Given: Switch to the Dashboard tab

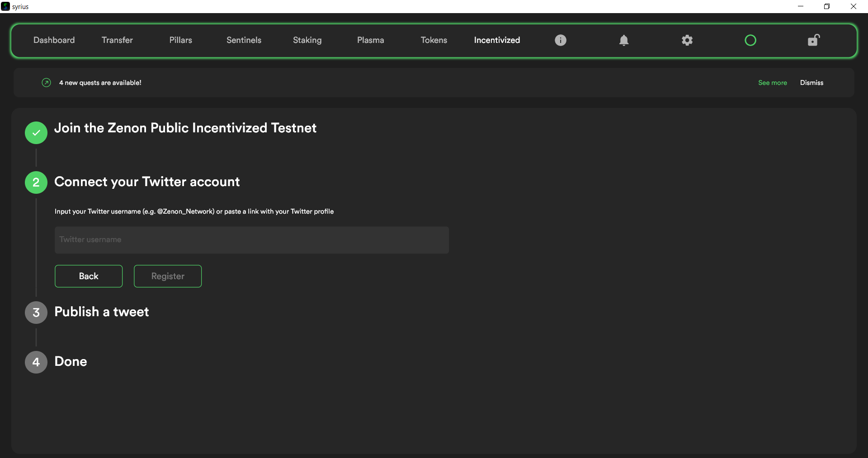Looking at the screenshot, I should point(54,40).
